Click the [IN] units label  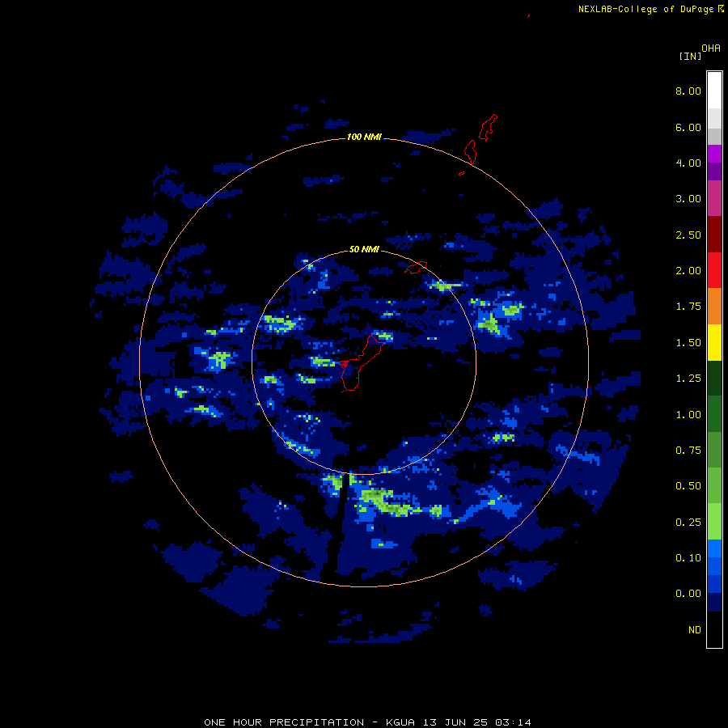click(x=690, y=56)
